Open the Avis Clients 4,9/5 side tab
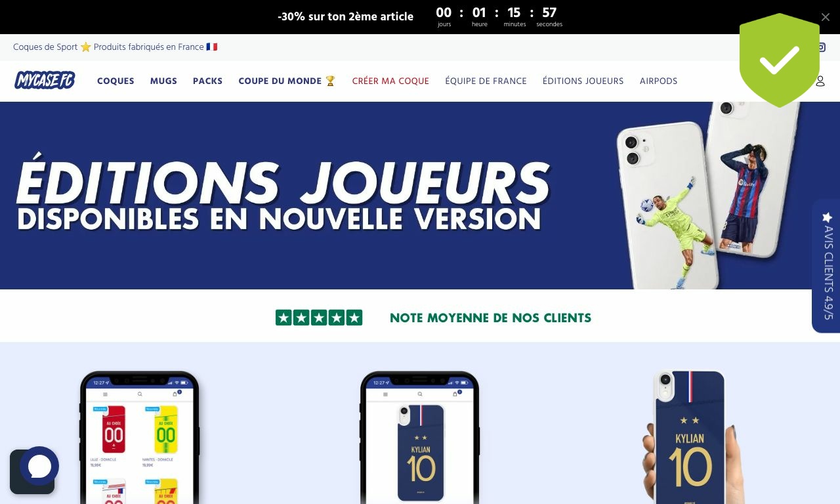The width and height of the screenshot is (840, 504). click(x=826, y=266)
